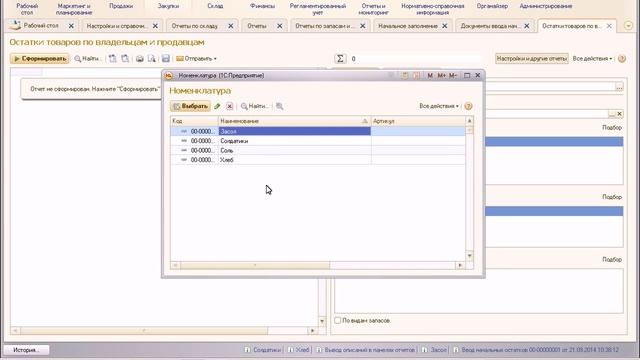Select the Солдатики row

318,141
